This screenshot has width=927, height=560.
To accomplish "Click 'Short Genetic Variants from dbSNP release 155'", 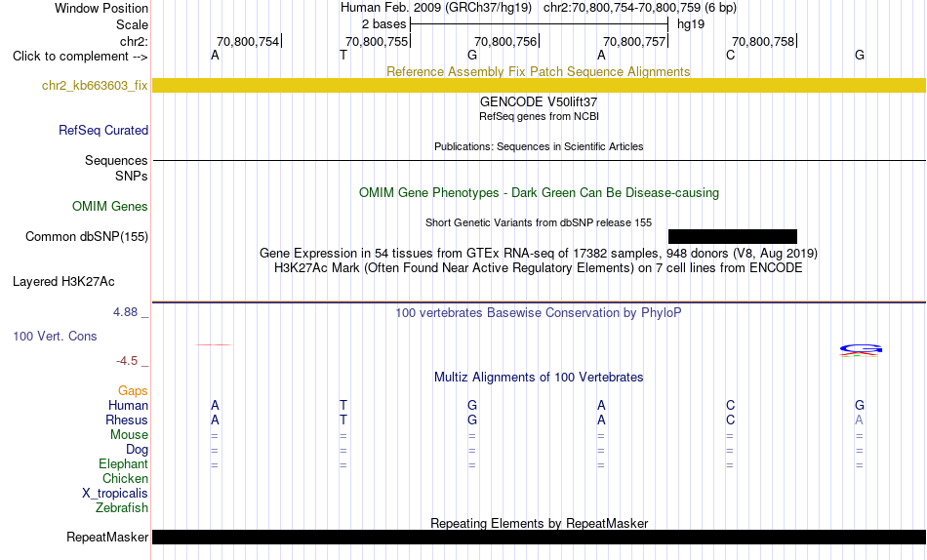I will click(539, 222).
